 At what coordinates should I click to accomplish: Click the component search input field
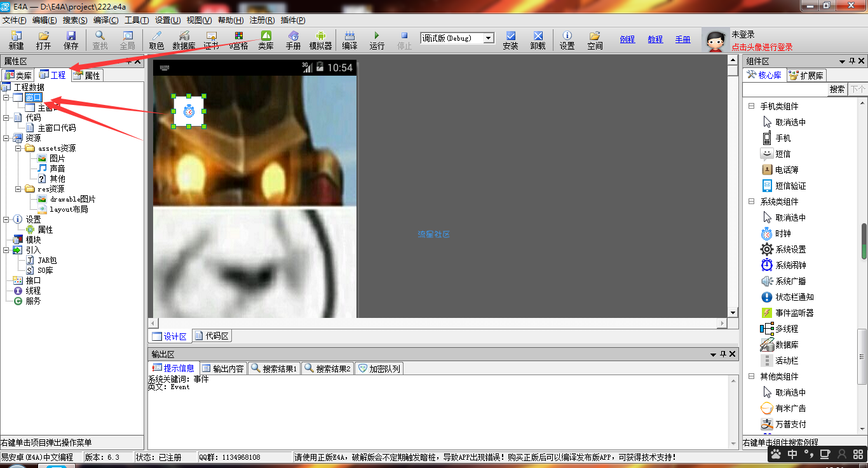coord(785,89)
